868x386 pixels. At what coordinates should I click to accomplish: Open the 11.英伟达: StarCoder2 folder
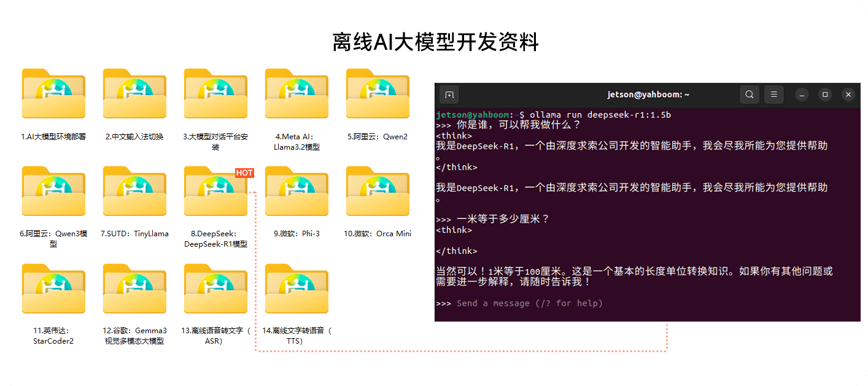[53, 288]
